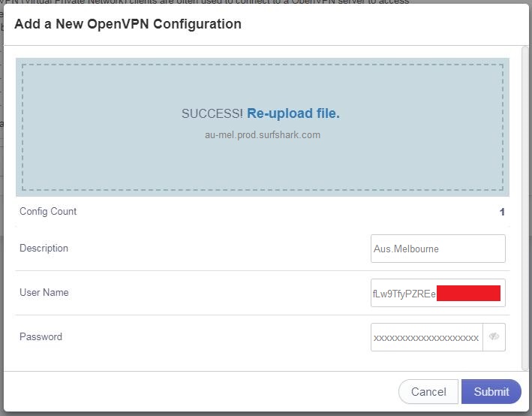Image resolution: width=532 pixels, height=416 pixels.
Task: Click the dialog title Add a New OpenVPN Configuration
Action: [128, 24]
